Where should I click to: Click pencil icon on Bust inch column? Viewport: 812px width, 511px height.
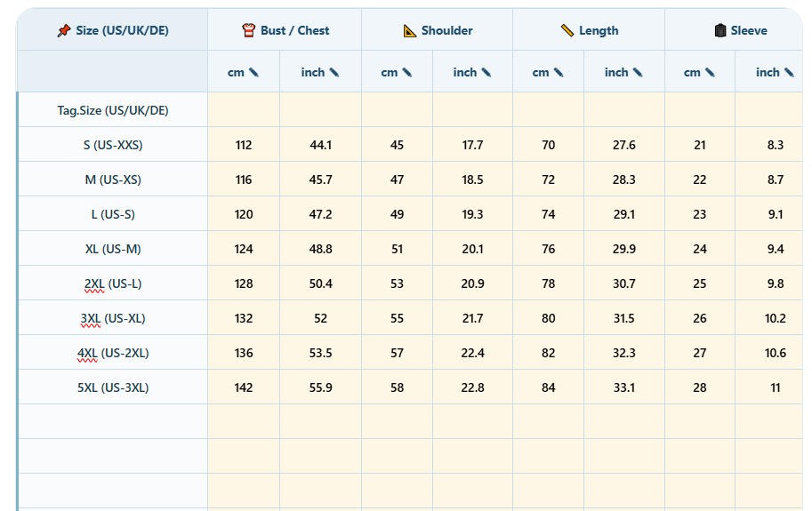334,72
